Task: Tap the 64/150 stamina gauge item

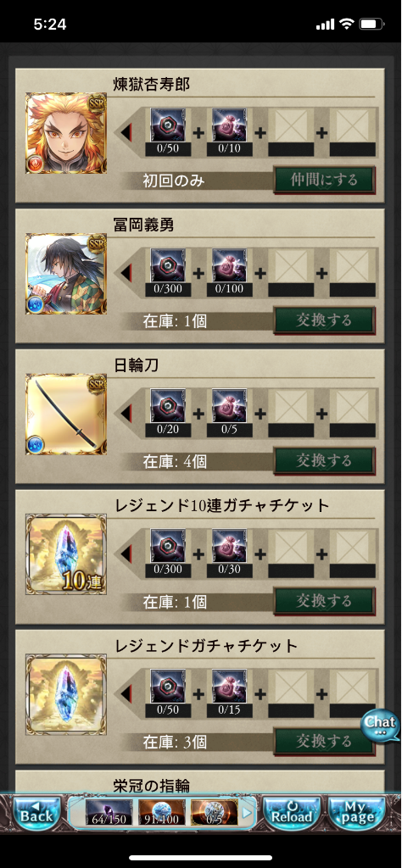Action: pyautogui.click(x=109, y=812)
